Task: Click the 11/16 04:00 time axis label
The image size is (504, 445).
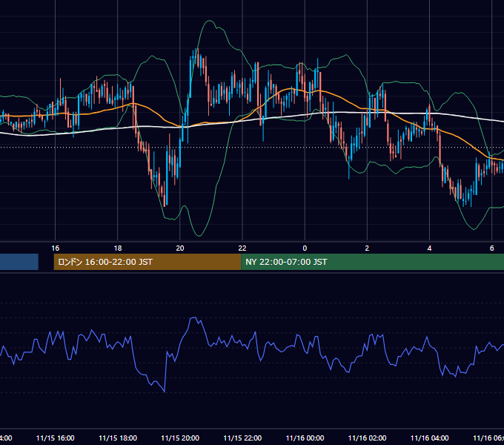Action: tap(429, 438)
